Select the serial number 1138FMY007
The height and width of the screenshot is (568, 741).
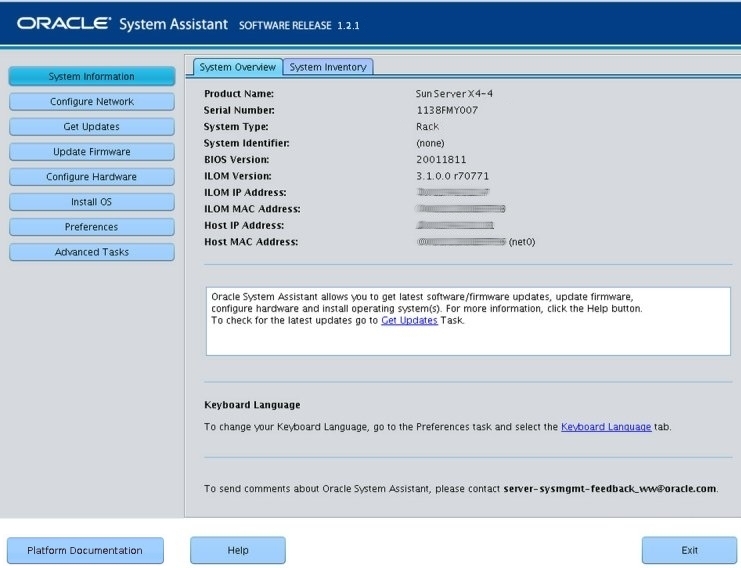pos(447,110)
